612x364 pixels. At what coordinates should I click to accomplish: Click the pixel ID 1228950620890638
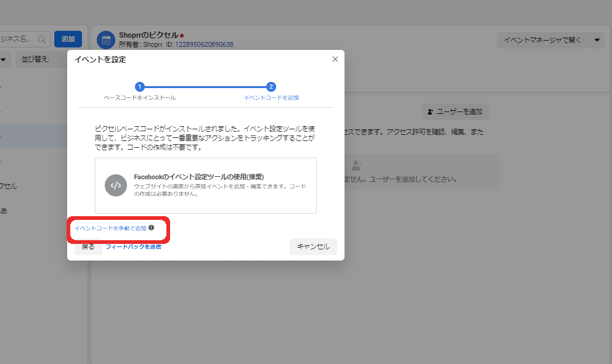pyautogui.click(x=204, y=44)
